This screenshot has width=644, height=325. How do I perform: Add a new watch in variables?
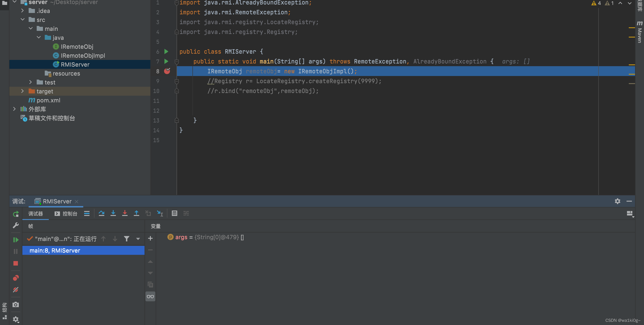(150, 238)
